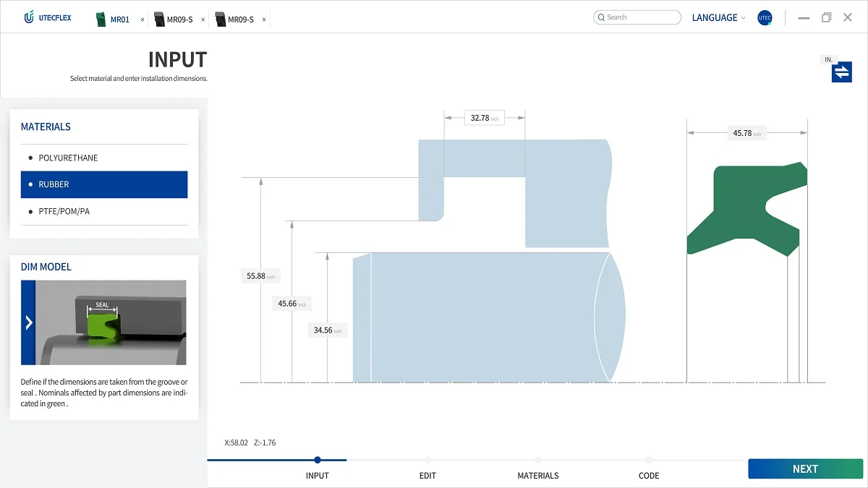Viewport: 868px width, 488px height.
Task: Click the search magnifier icon
Action: pos(600,17)
